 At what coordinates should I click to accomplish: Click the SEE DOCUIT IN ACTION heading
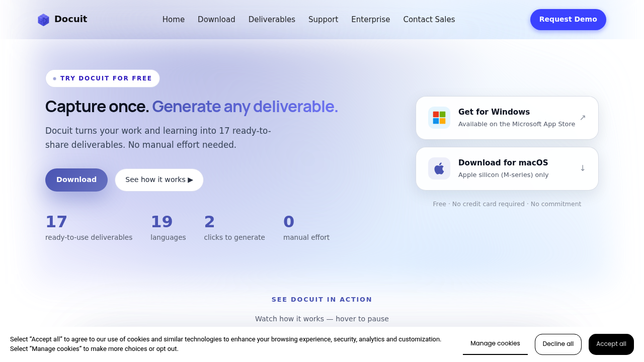pyautogui.click(x=322, y=300)
